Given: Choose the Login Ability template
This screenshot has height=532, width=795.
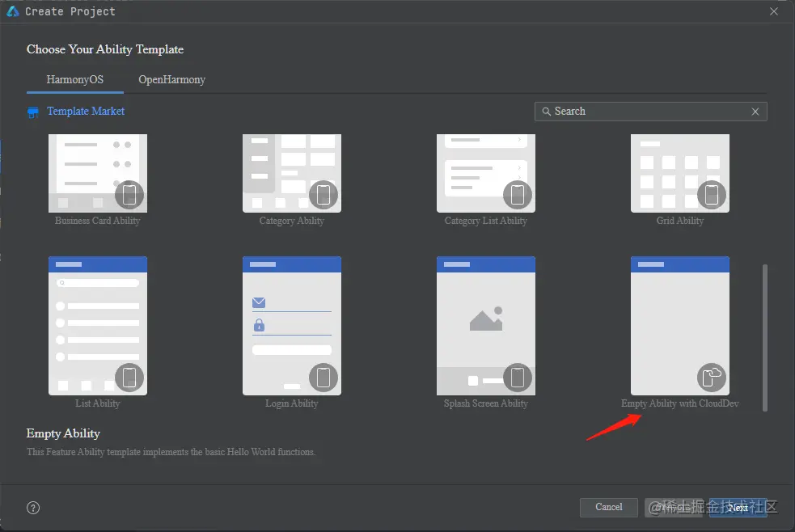Looking at the screenshot, I should point(291,326).
